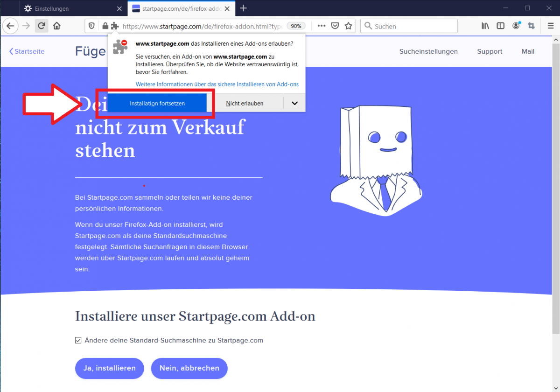Image resolution: width=560 pixels, height=392 pixels.
Task: Expand dropdown arrow beside Nicht erlauben
Action: click(294, 103)
